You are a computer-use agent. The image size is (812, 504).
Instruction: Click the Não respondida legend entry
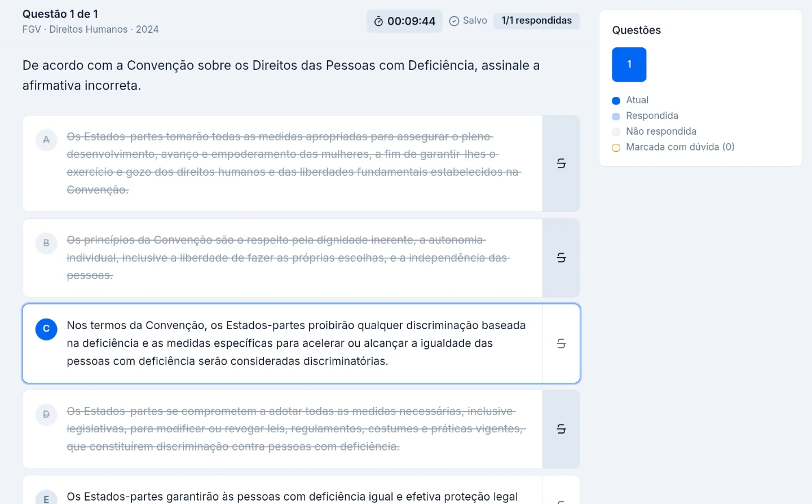pyautogui.click(x=654, y=132)
